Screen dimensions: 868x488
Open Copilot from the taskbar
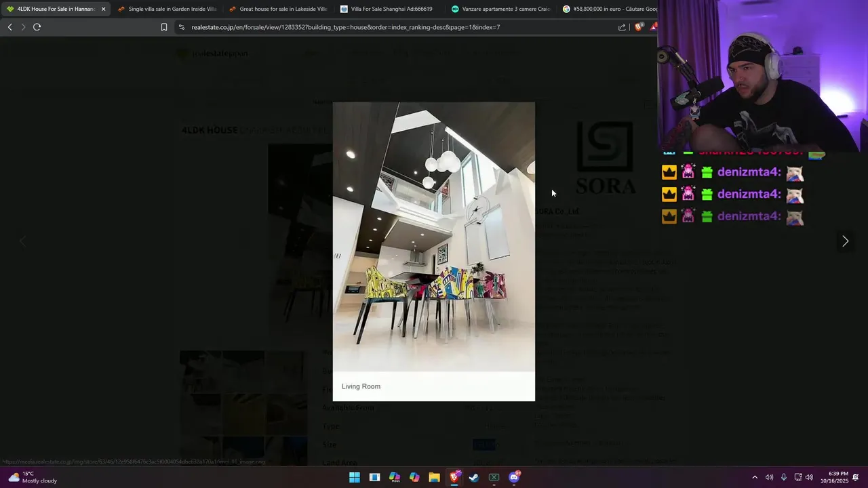point(414,477)
